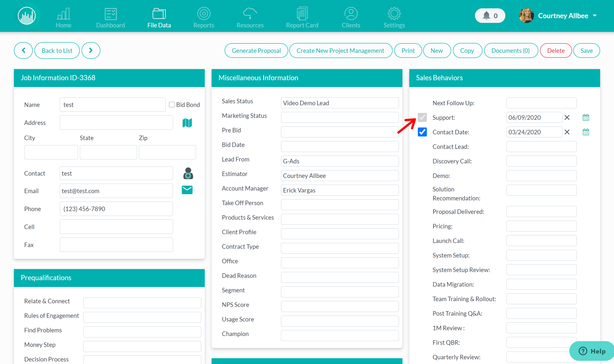The width and height of the screenshot is (614, 364).
Task: Open the Help widget
Action: tap(592, 351)
